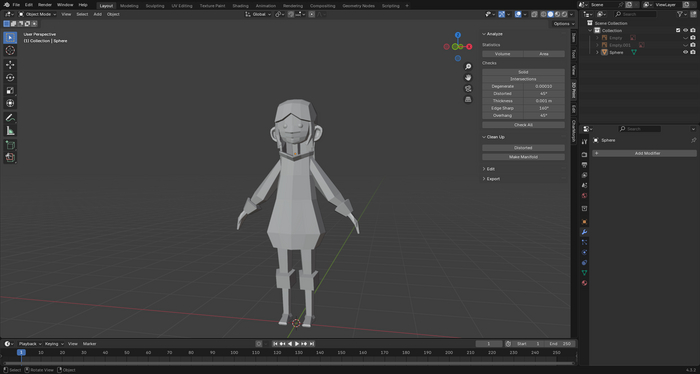Click the viewport pan hand icon

tap(468, 78)
